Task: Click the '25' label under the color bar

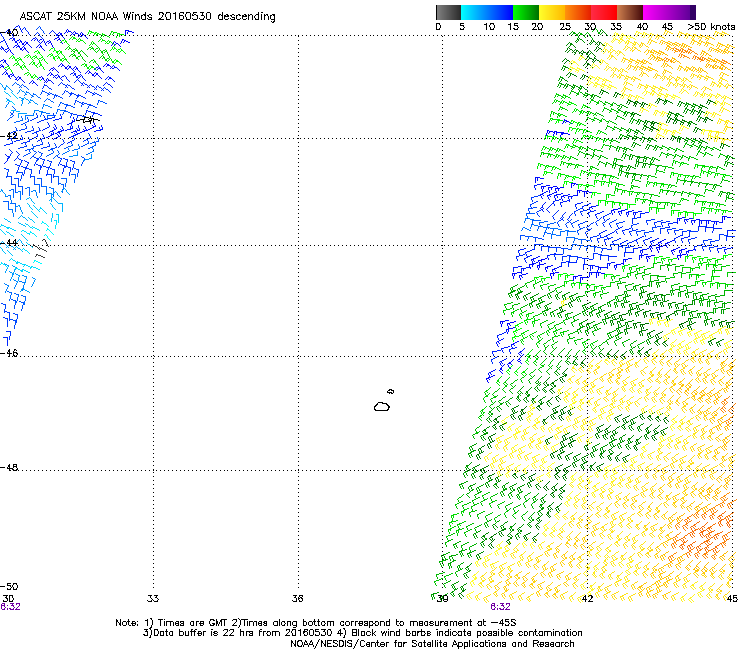Action: [x=565, y=27]
